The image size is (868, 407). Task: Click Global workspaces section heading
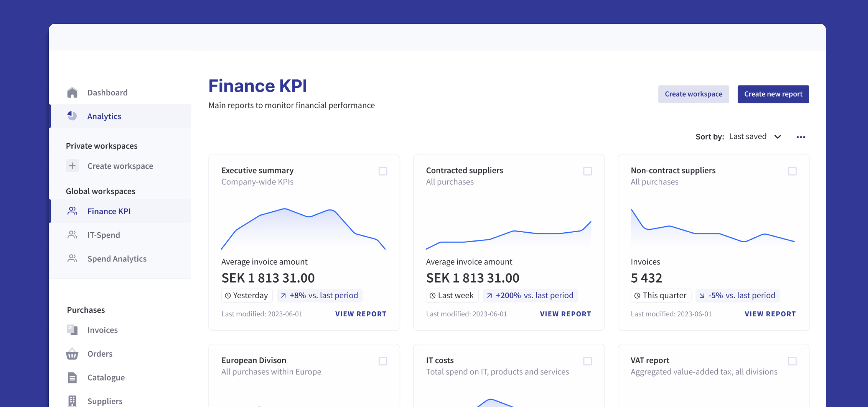point(100,191)
